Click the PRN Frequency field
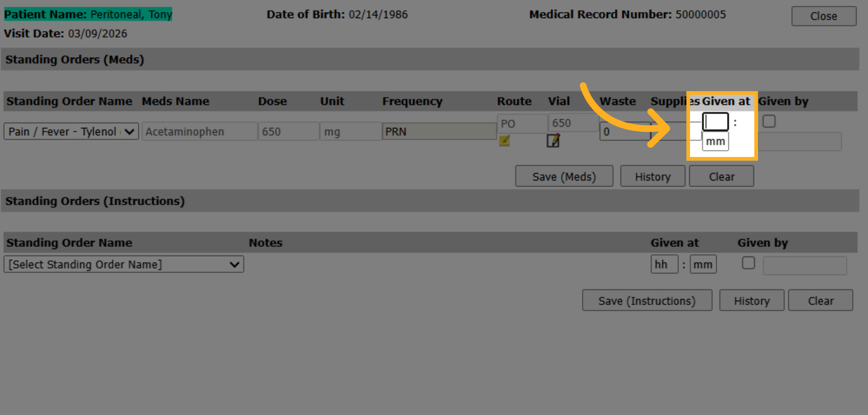 (x=439, y=131)
